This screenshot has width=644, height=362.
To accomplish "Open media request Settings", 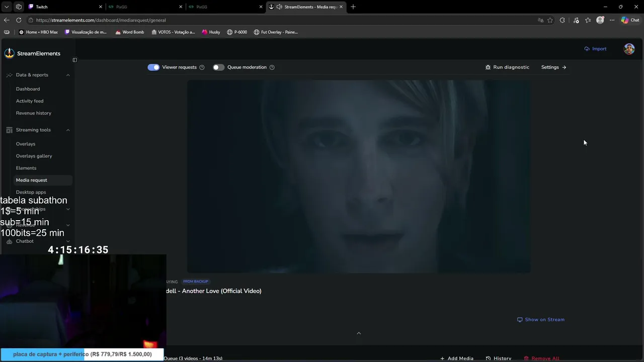I will pos(553,67).
